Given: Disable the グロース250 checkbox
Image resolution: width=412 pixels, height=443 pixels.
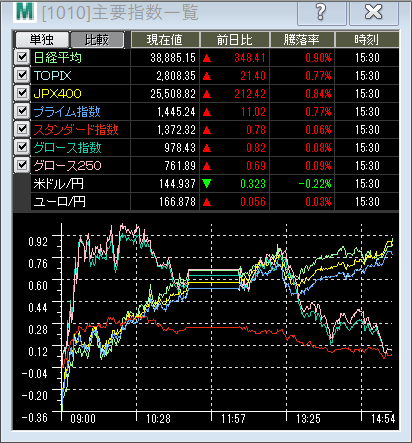Looking at the screenshot, I should [x=22, y=165].
